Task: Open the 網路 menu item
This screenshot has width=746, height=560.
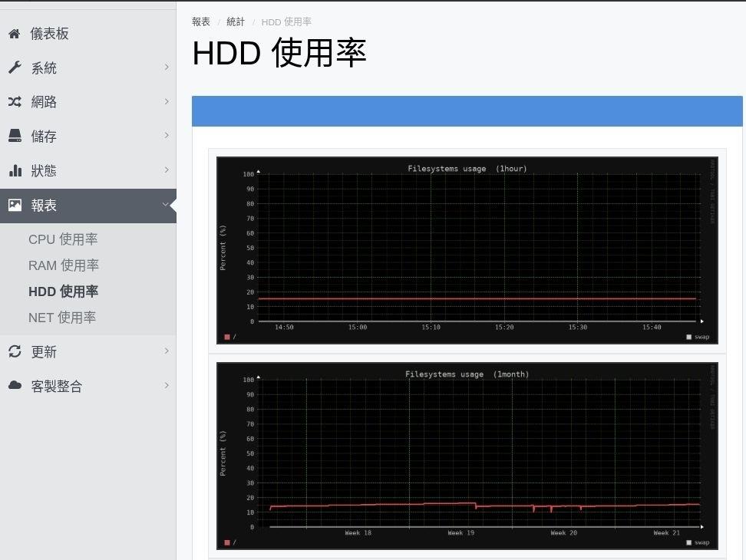Action: pyautogui.click(x=88, y=102)
